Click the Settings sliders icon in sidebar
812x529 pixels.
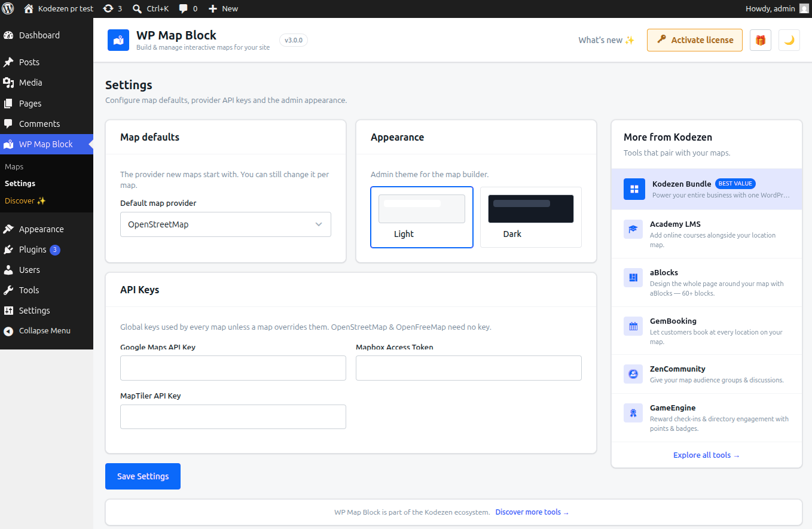[x=8, y=311]
